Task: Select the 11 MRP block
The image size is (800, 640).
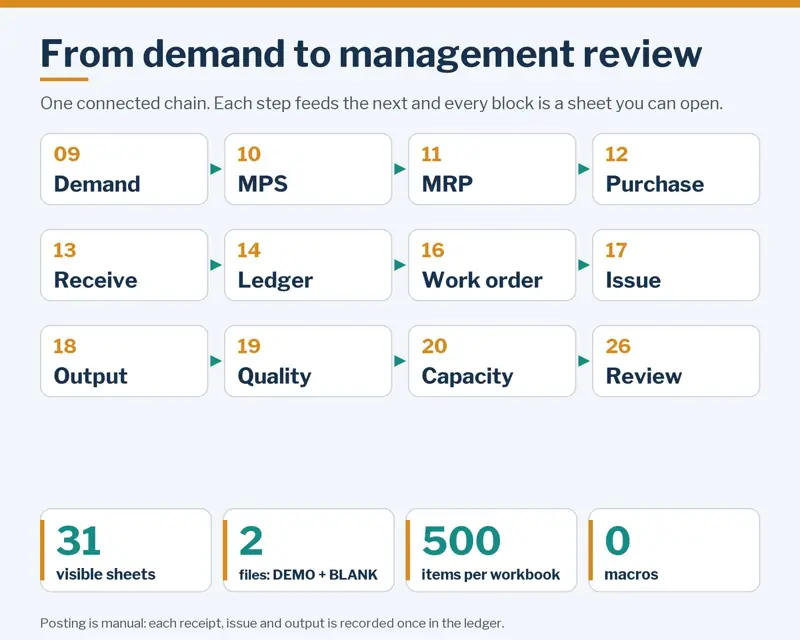Action: pyautogui.click(x=492, y=169)
